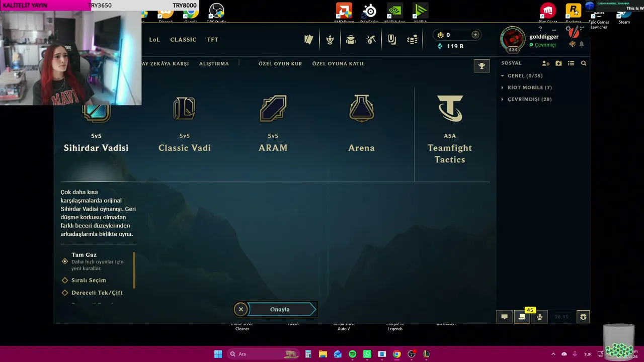Open the ALIŞTIRMA tab
This screenshot has height=362, width=644.
point(214,64)
